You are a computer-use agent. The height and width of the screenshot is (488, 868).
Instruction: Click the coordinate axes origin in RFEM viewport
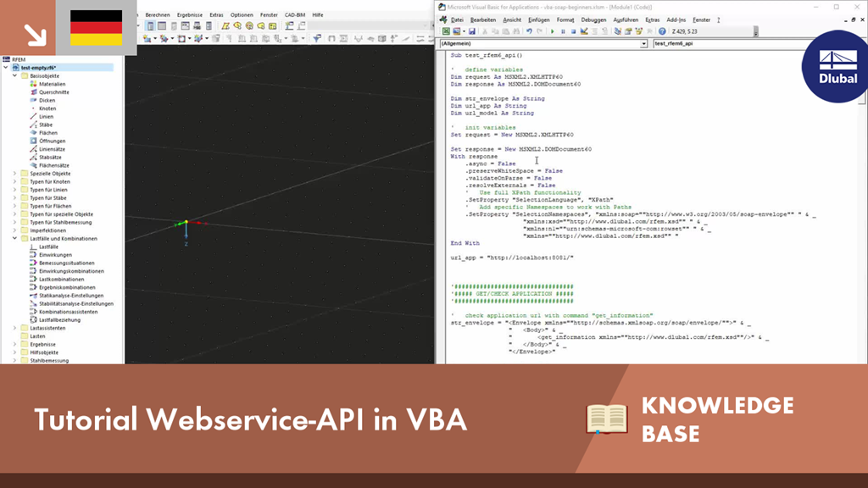(186, 223)
